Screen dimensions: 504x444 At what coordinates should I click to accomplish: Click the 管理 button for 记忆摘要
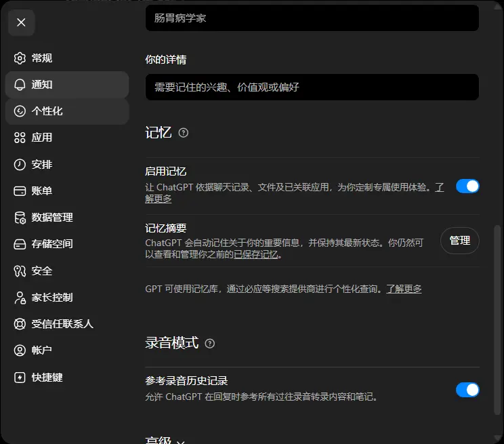(460, 241)
